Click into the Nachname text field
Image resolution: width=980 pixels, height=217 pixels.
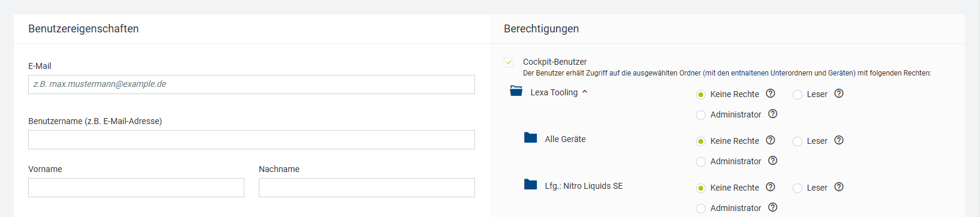click(x=367, y=188)
